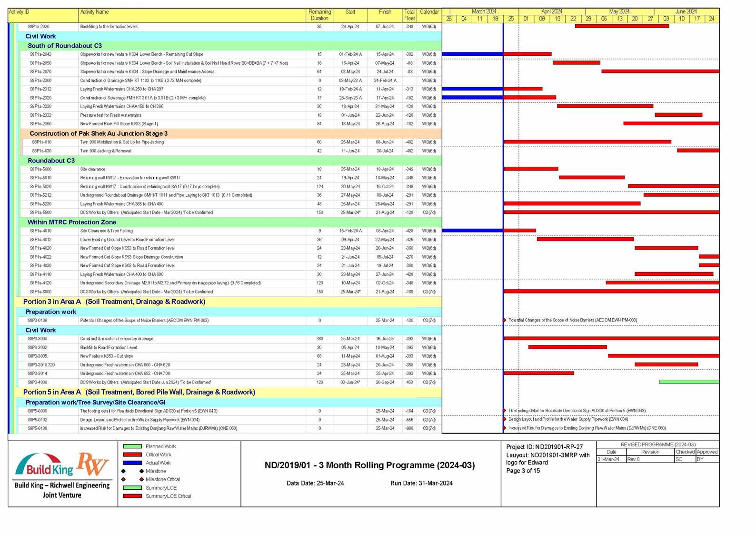Select the green Gantt bar for S8P3-4000
Image resolution: width=756 pixels, height=535 pixels.
tap(688, 382)
